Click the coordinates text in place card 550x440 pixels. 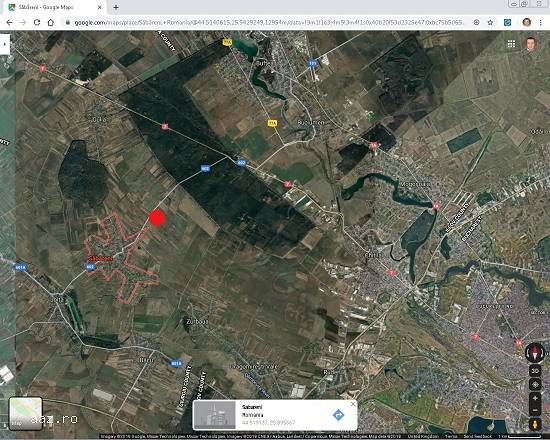pyautogui.click(x=268, y=423)
